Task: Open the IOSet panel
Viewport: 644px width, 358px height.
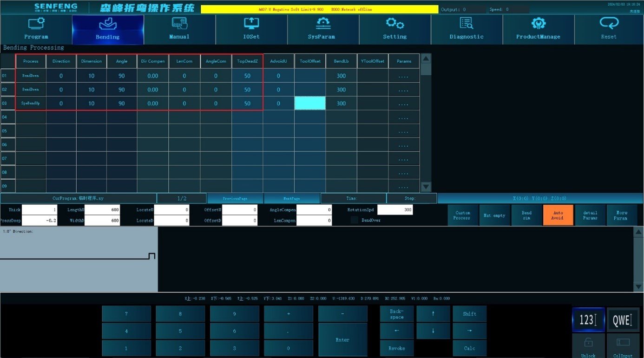Action: point(251,29)
